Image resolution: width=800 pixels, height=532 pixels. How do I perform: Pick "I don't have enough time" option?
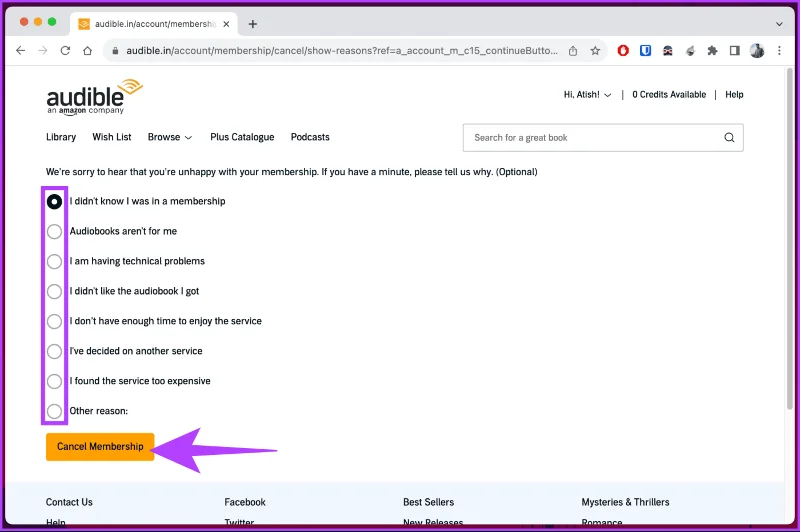(54, 321)
